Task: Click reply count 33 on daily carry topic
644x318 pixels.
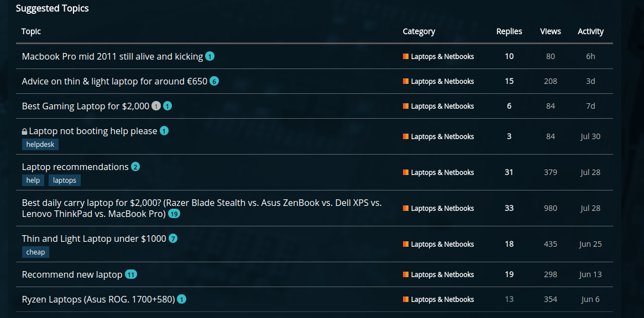Action: coord(509,208)
